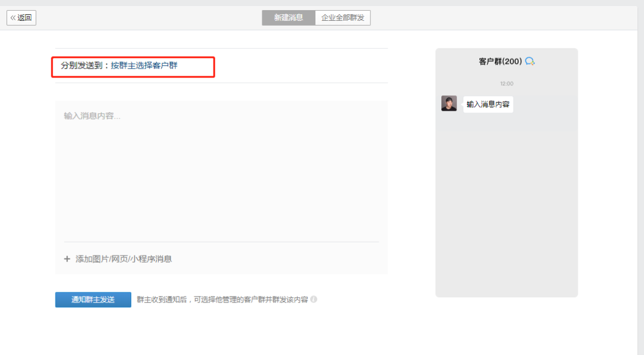Open the 按群主选择客户群 link
This screenshot has width=644, height=355.
pos(144,66)
